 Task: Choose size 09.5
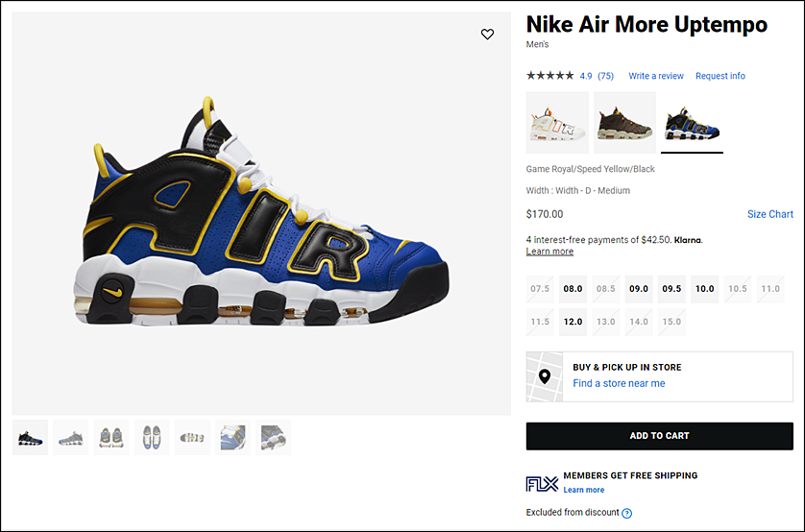[x=671, y=289]
